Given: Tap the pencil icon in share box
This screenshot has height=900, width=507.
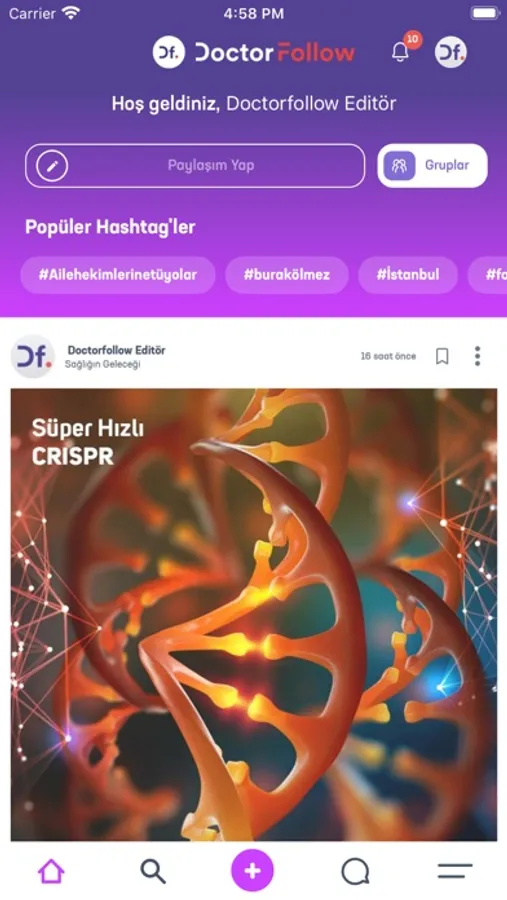Looking at the screenshot, I should point(52,166).
